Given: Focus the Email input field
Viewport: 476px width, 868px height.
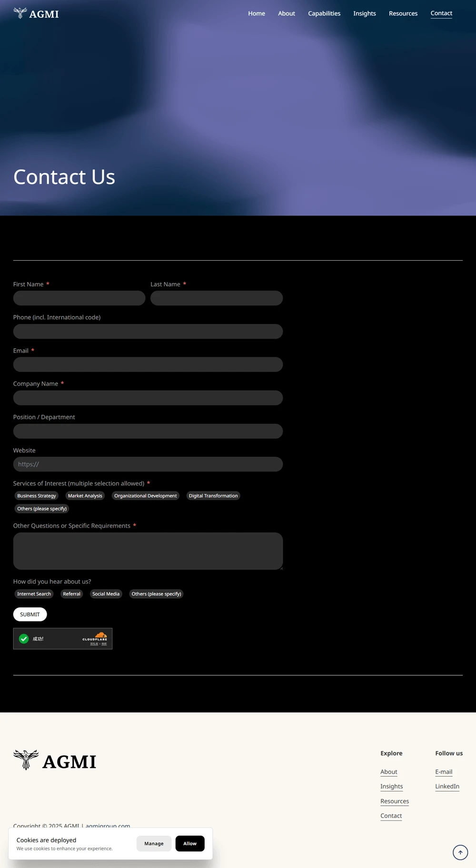Looking at the screenshot, I should (148, 364).
